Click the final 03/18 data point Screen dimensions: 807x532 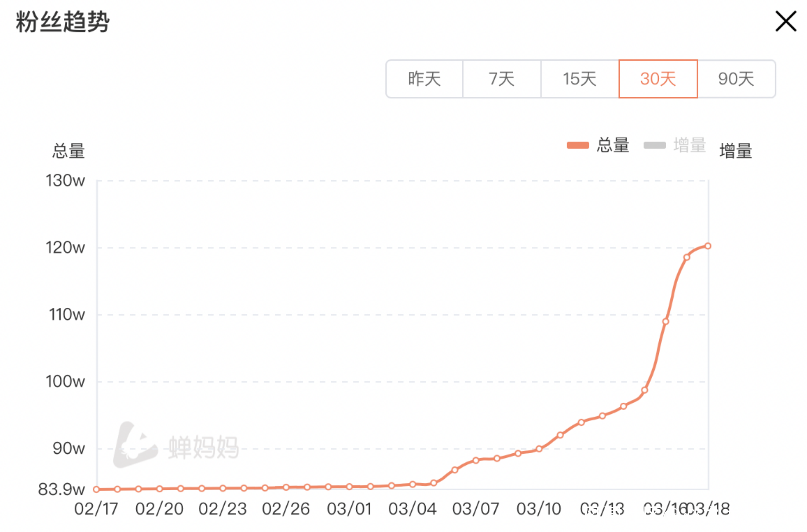tap(708, 246)
